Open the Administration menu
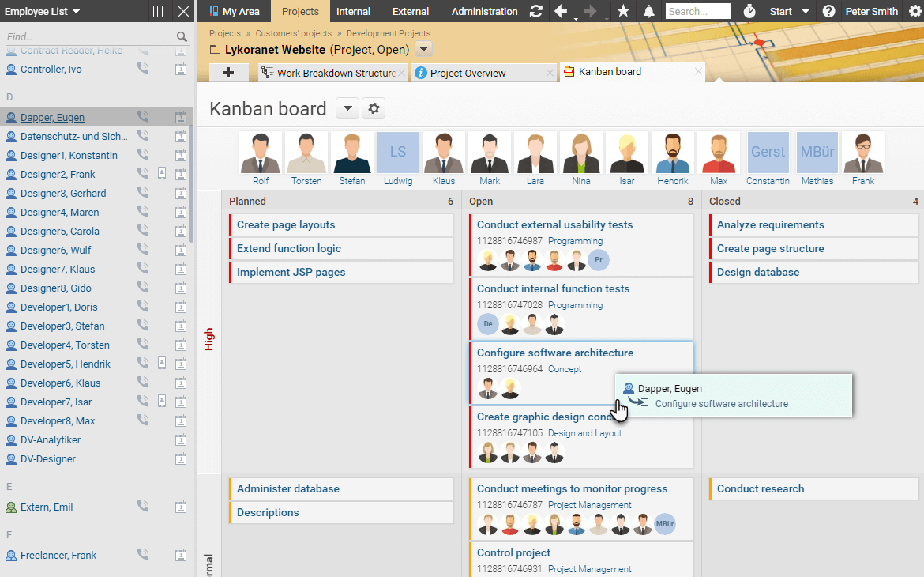Screen dimensions: 924x577 [x=484, y=11]
